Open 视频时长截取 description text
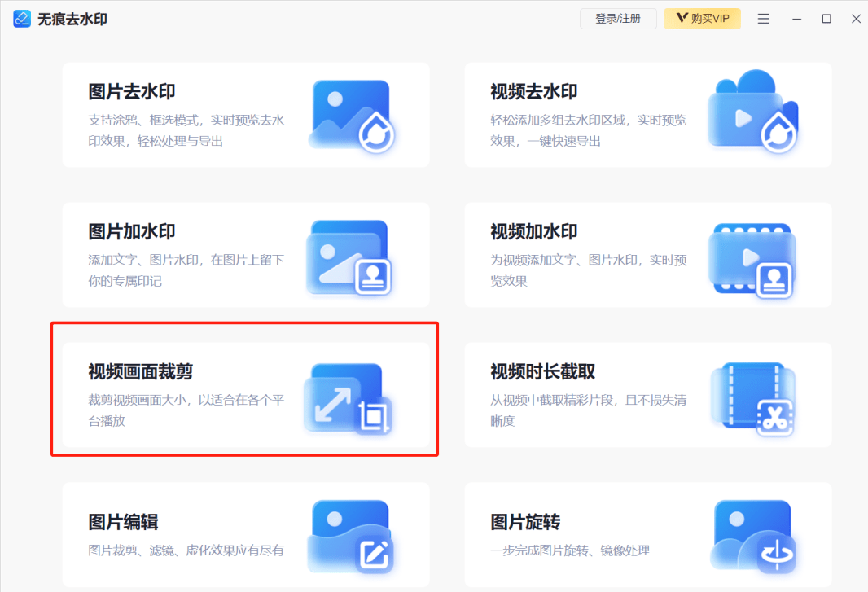Viewport: 868px width, 592px height. point(588,410)
